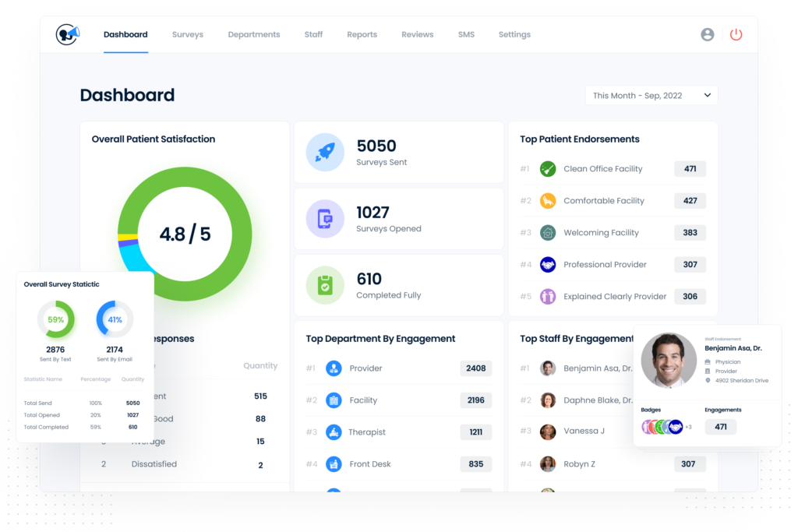
Task: Click the Welcoming Facility house icon
Action: [x=548, y=232]
